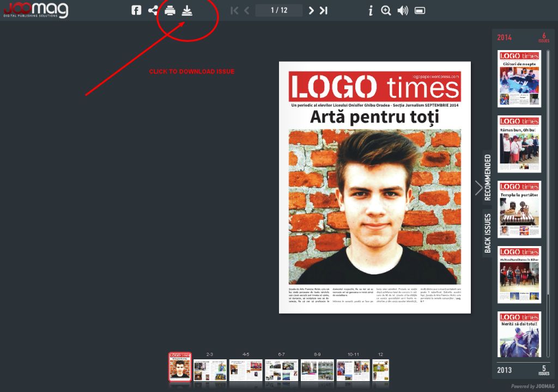Go to the previous page
The image size is (558, 392).
[x=247, y=10]
